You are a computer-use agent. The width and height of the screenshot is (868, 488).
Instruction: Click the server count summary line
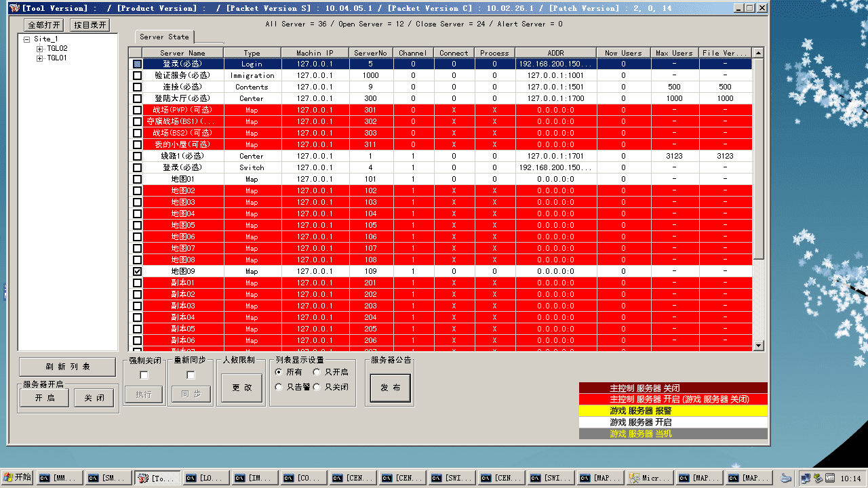[x=414, y=24]
